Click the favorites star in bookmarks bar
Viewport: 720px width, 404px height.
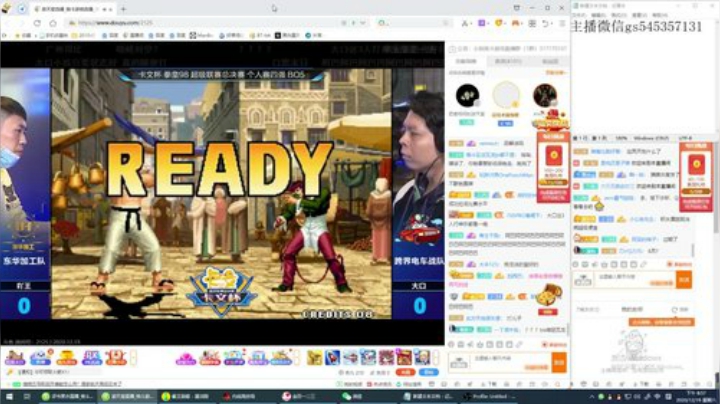[x=18, y=35]
